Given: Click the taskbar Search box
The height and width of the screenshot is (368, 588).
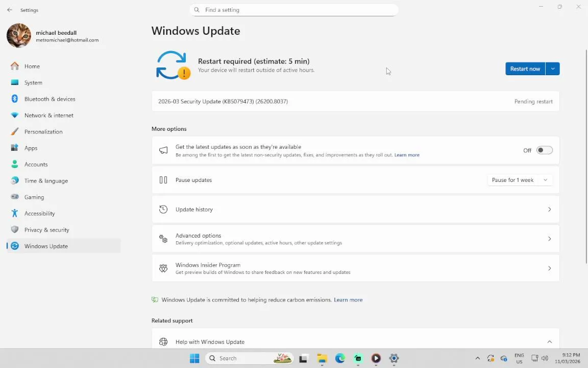Looking at the screenshot, I should pos(249,358).
